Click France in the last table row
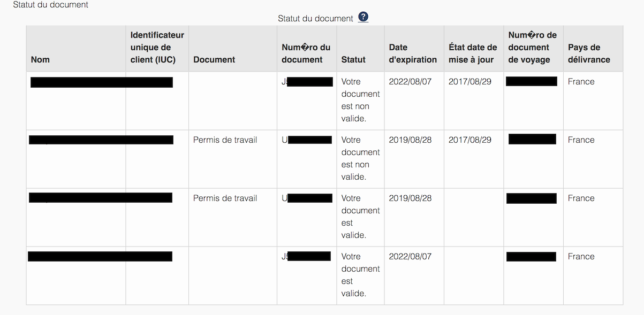The image size is (644, 315). (581, 257)
